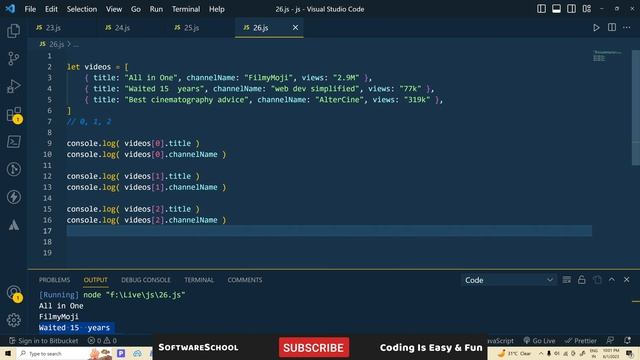This screenshot has width=640, height=360.
Task: Toggle the secondary sidebar layout icon
Action: click(x=571, y=9)
